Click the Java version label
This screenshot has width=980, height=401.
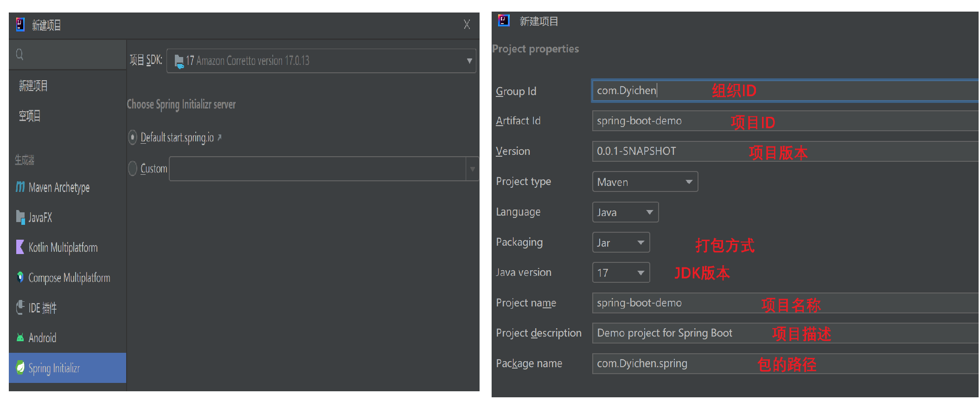(523, 272)
